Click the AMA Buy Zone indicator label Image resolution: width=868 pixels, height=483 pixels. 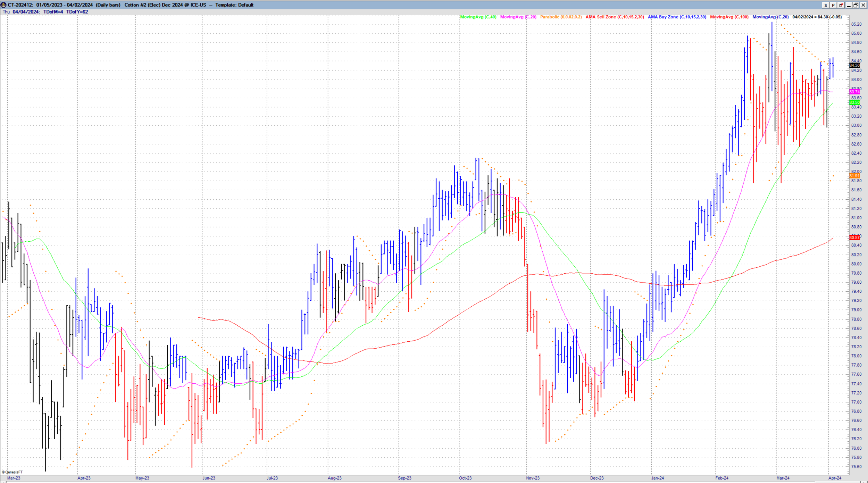[677, 17]
